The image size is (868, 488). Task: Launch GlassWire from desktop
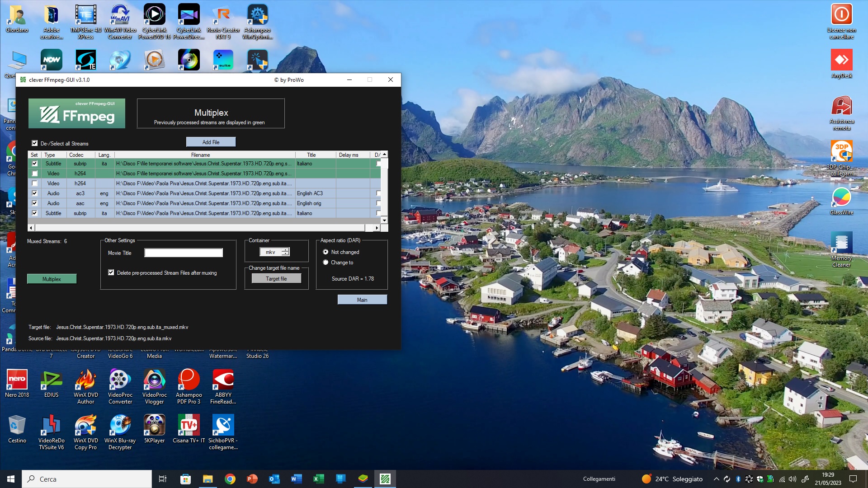pyautogui.click(x=841, y=197)
